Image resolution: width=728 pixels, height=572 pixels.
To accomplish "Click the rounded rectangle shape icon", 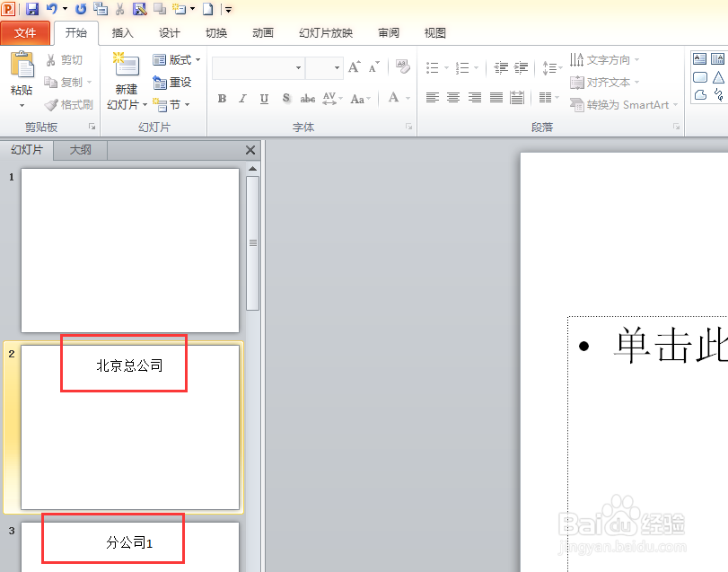I will tap(699, 77).
